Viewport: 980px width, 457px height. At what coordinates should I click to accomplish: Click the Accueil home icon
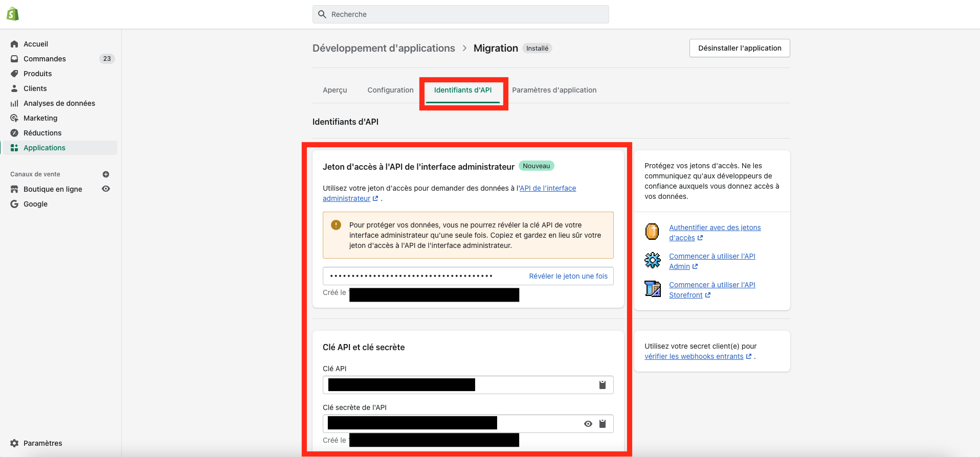[14, 44]
